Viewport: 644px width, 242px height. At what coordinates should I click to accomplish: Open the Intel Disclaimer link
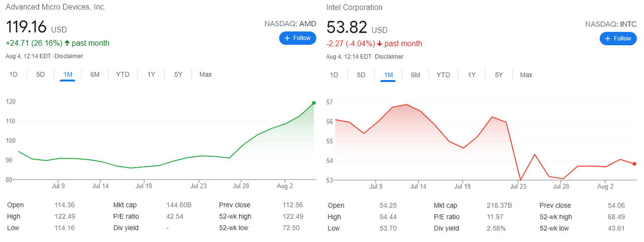pyautogui.click(x=389, y=57)
